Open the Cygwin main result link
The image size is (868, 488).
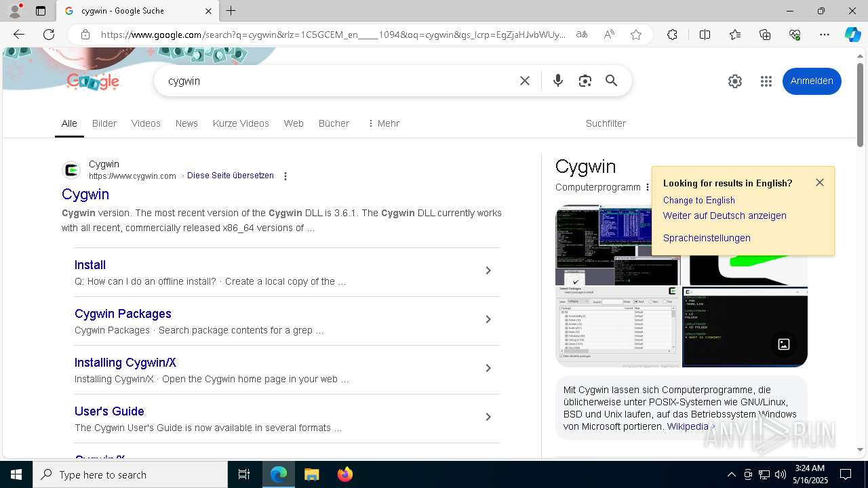click(x=85, y=195)
